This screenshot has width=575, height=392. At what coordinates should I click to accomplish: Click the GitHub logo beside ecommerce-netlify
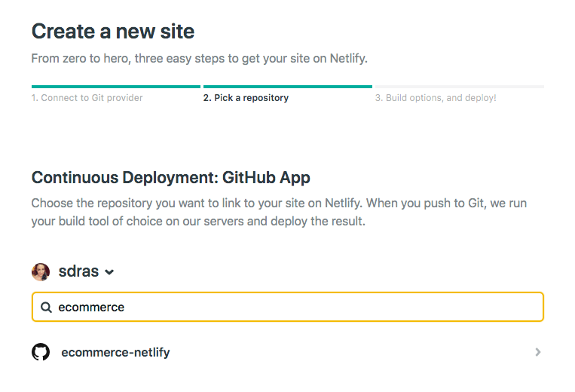[x=41, y=352]
